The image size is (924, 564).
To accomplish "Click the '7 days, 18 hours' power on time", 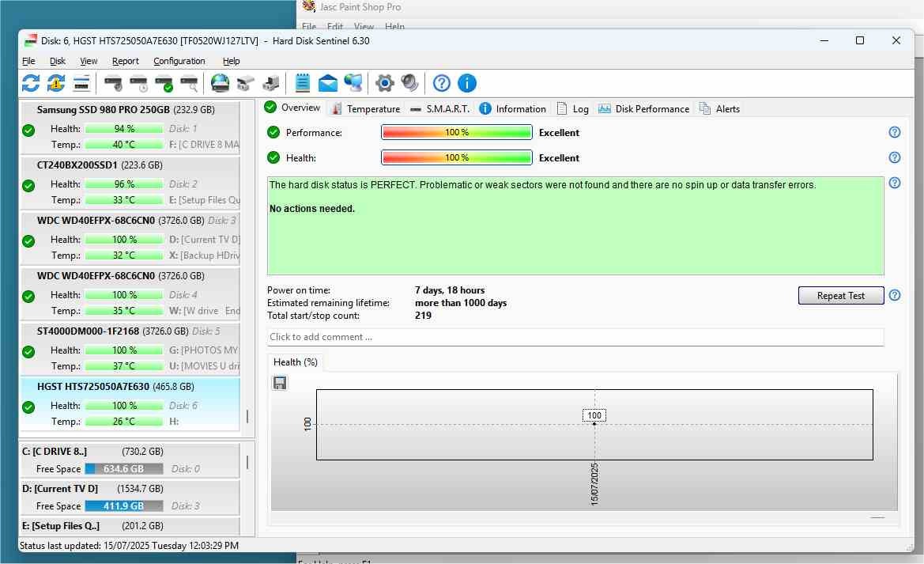I will coord(450,290).
